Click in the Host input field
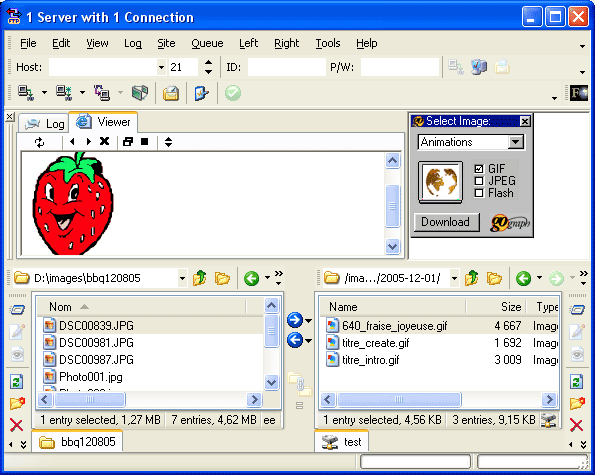This screenshot has width=595, height=475. 103,68
